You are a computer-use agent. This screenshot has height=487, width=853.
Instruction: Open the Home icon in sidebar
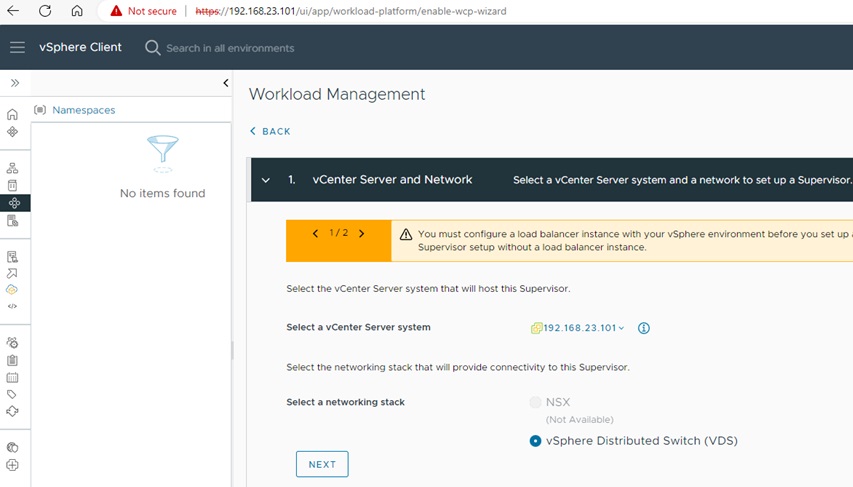pos(12,115)
